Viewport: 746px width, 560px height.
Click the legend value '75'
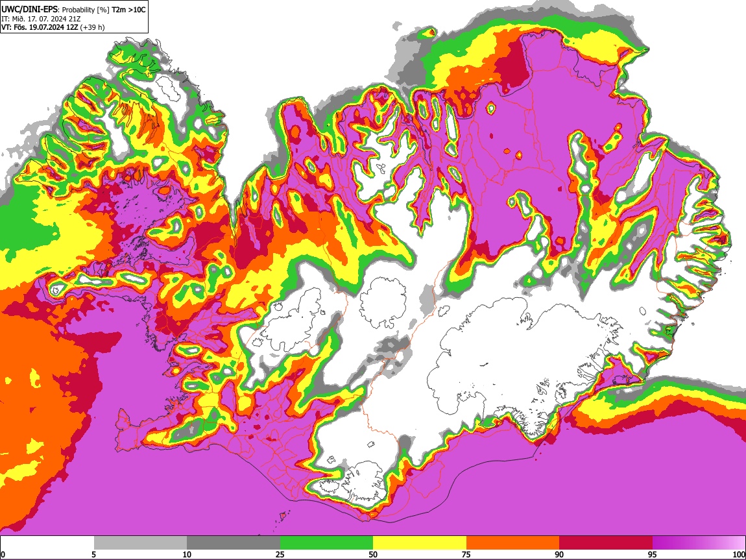click(x=466, y=554)
